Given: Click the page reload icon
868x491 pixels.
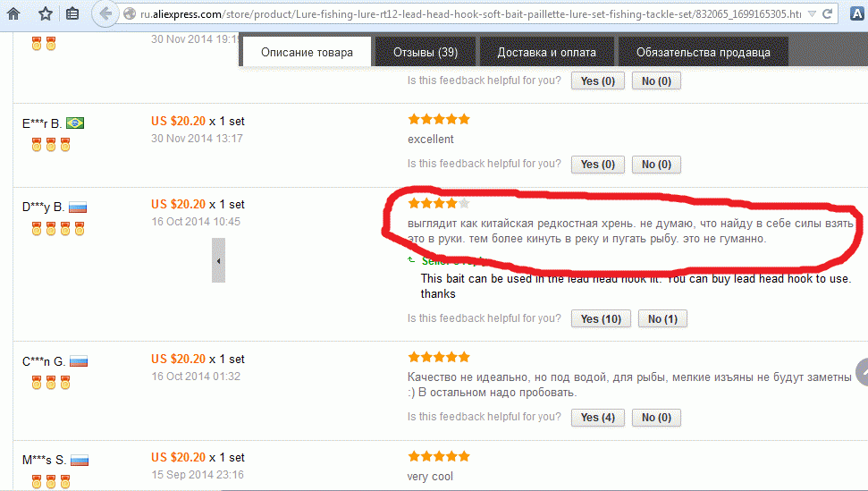Looking at the screenshot, I should pyautogui.click(x=827, y=13).
